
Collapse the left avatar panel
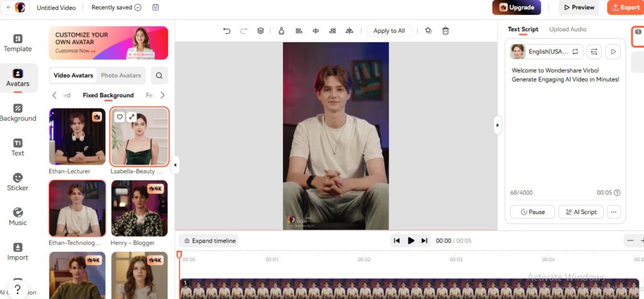175,165
